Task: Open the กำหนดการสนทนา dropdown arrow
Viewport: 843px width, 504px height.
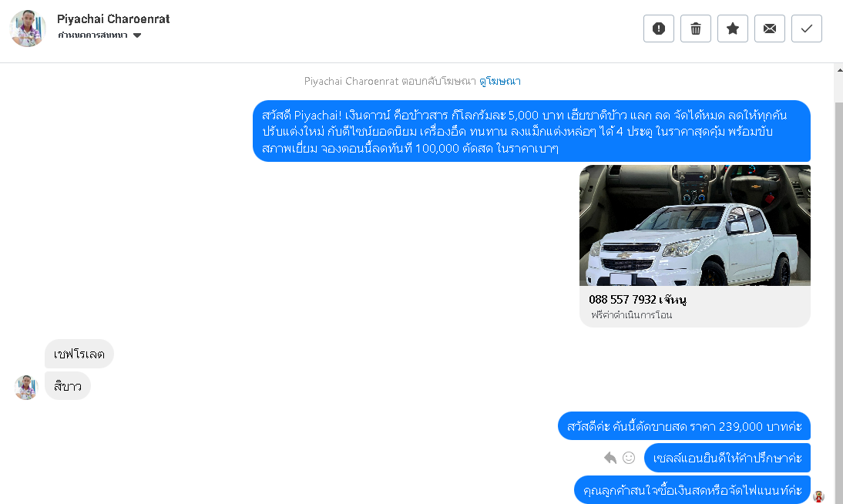Action: [x=137, y=35]
